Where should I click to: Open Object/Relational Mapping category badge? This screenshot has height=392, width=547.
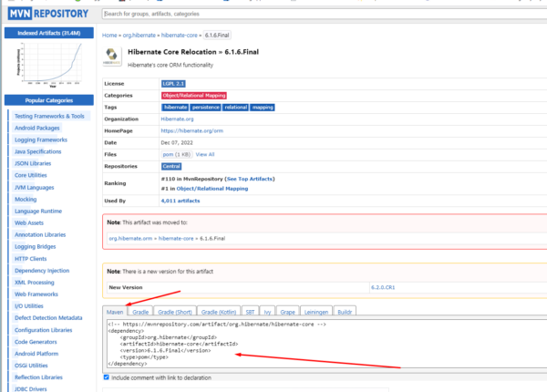tap(194, 96)
